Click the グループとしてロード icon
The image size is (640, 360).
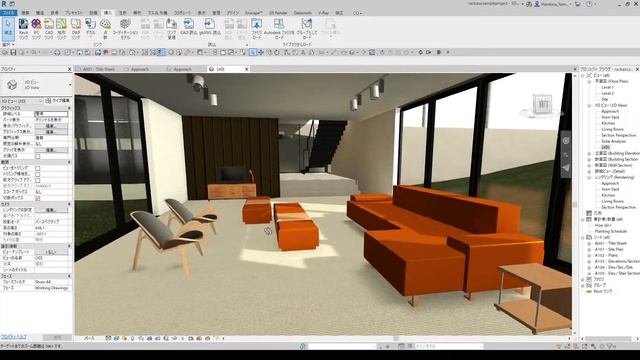(x=307, y=29)
